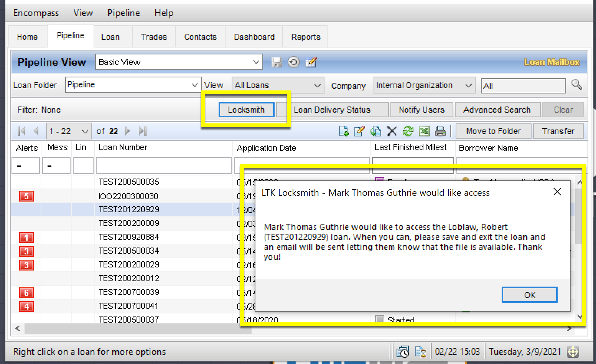The width and height of the screenshot is (596, 364).
Task: Click the Loan Number filter field
Action: [164, 166]
